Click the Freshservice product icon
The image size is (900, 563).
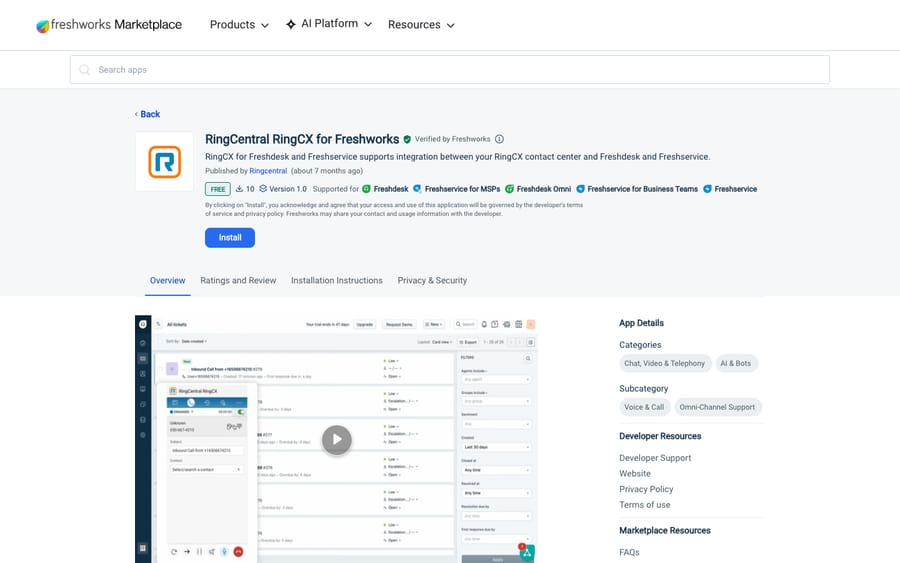tap(707, 189)
